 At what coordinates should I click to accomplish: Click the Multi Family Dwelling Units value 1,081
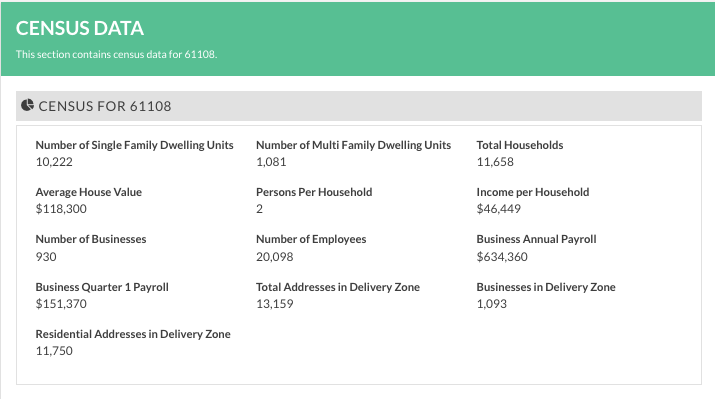(271, 162)
